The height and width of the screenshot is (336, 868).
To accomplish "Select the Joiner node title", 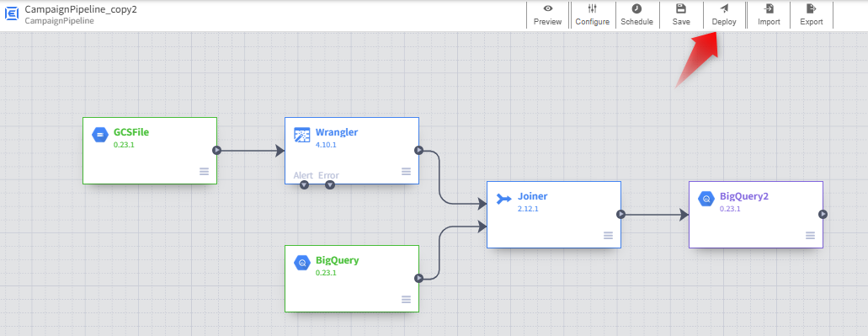I will click(533, 196).
